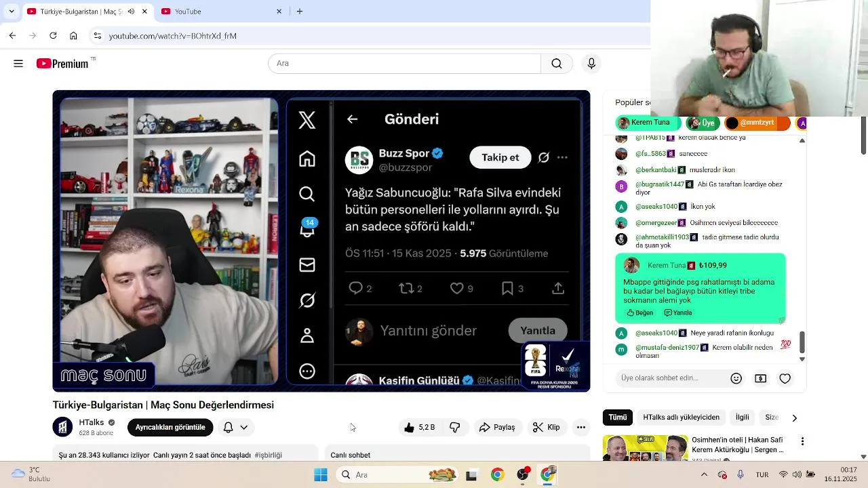Viewport: 868px width, 488px height.
Task: Select the Tümü filter chip
Action: click(x=618, y=418)
